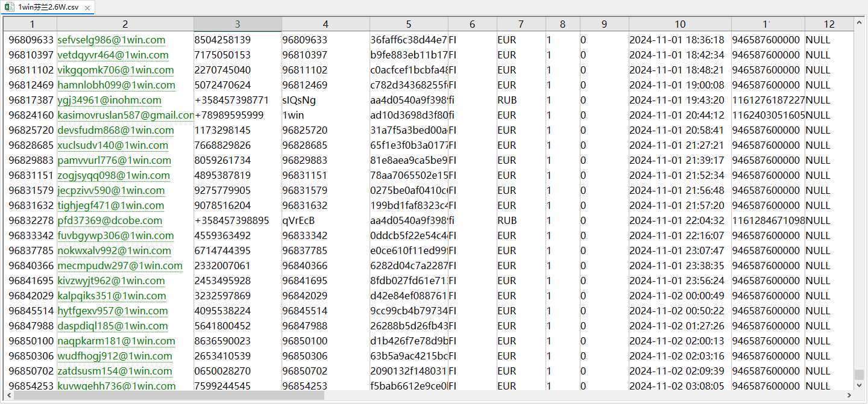Click the scroll up arrow
The height and width of the screenshot is (404, 868).
859,23
